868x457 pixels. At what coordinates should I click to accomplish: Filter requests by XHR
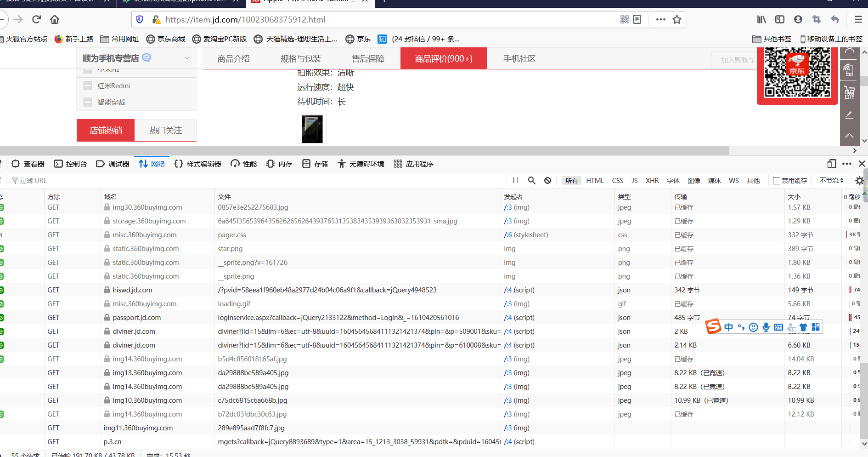[x=652, y=181]
